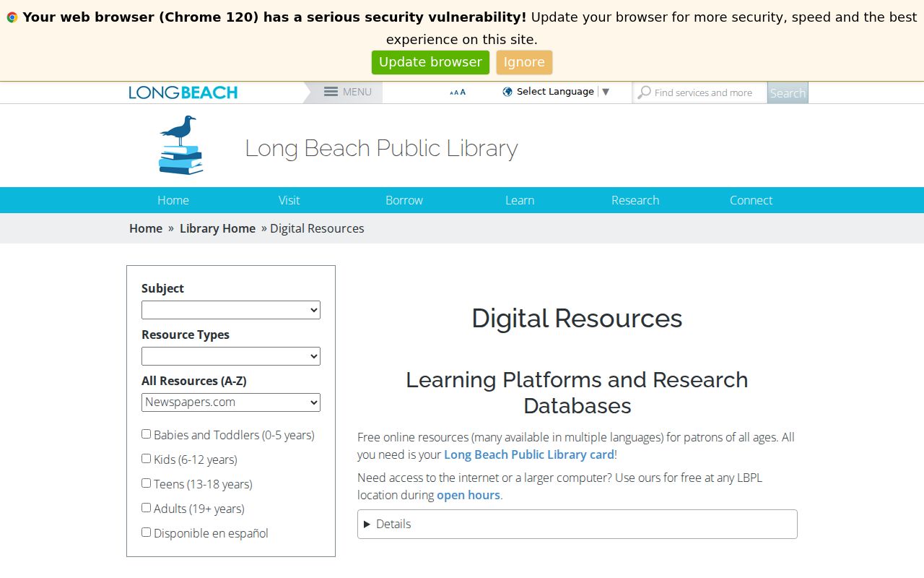This screenshot has height=578, width=924.
Task: Open the All Resources (A-Z) dropdown
Action: point(231,402)
